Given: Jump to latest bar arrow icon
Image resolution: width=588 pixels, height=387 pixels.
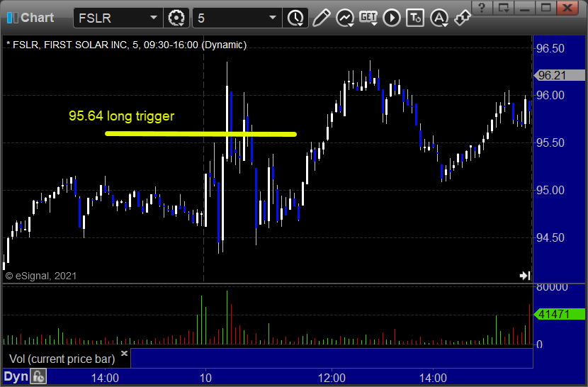Looking at the screenshot, I should pyautogui.click(x=525, y=276).
